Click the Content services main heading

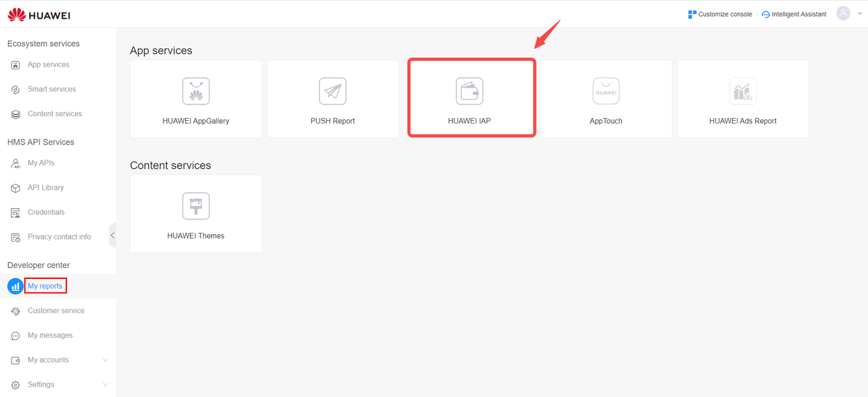coord(170,166)
